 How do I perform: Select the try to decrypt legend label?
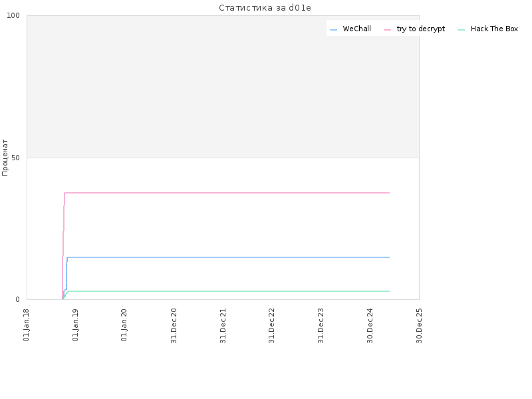(x=421, y=29)
